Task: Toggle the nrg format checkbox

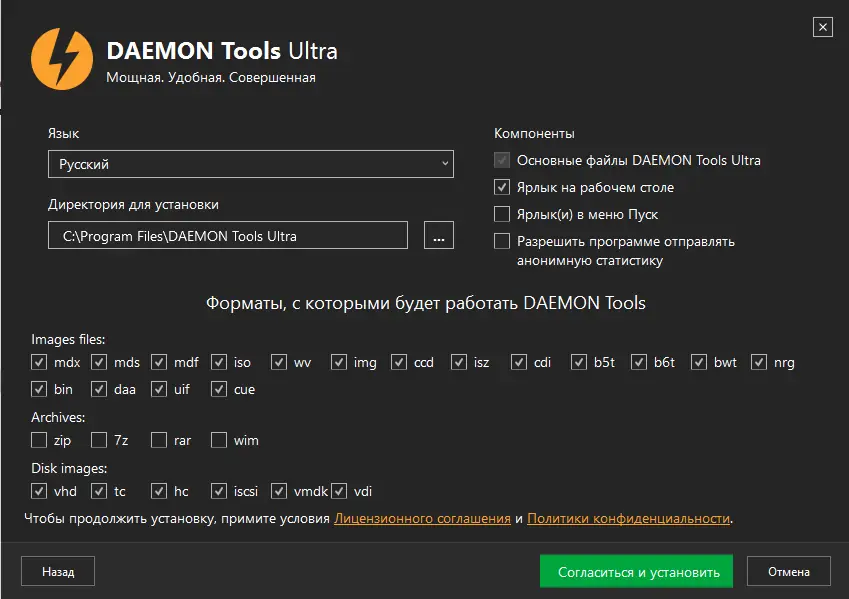Action: (x=759, y=362)
